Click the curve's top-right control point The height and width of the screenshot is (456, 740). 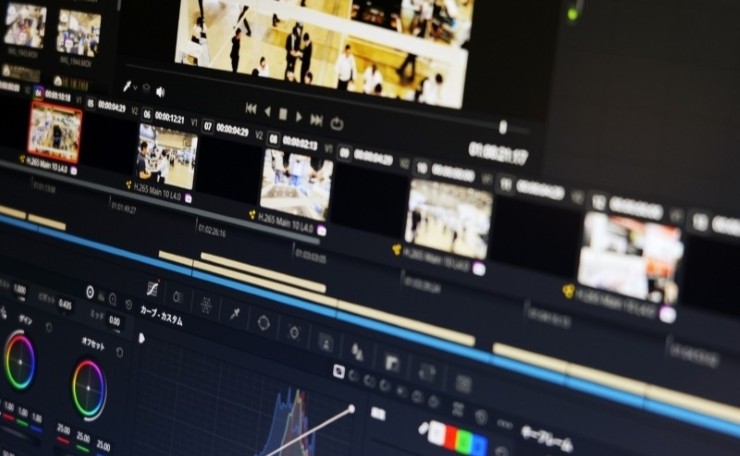tap(352, 408)
